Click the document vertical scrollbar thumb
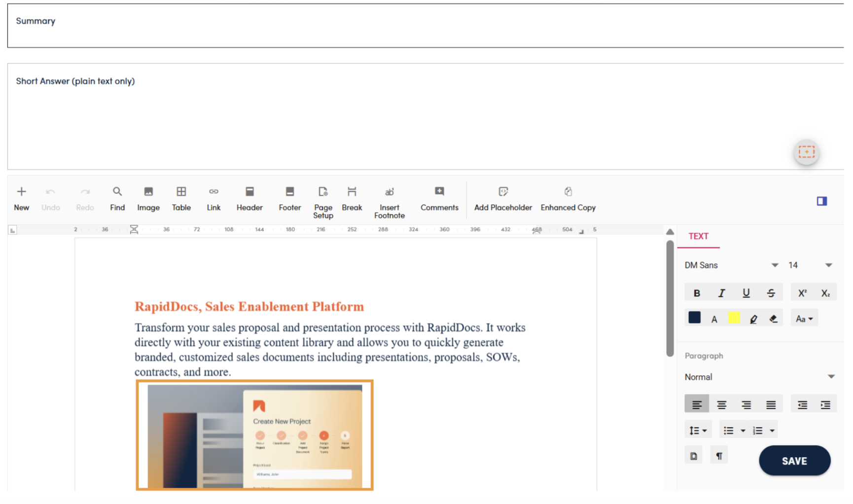This screenshot has width=853, height=504. point(670,298)
